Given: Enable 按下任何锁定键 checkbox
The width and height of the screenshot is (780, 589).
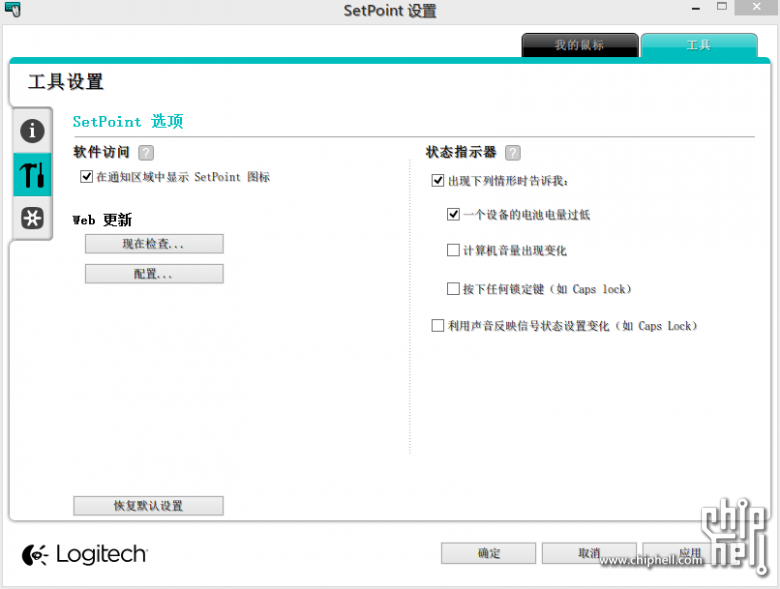Looking at the screenshot, I should click(453, 289).
